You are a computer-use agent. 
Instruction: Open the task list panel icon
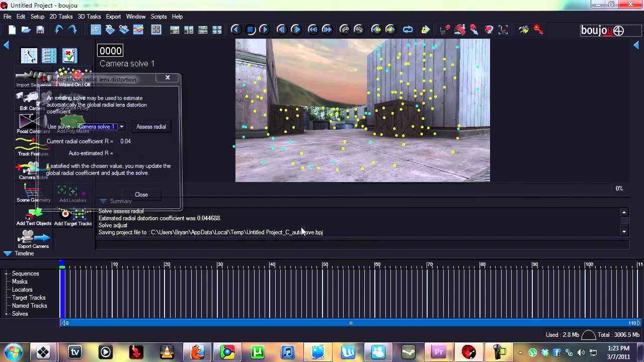point(49,55)
